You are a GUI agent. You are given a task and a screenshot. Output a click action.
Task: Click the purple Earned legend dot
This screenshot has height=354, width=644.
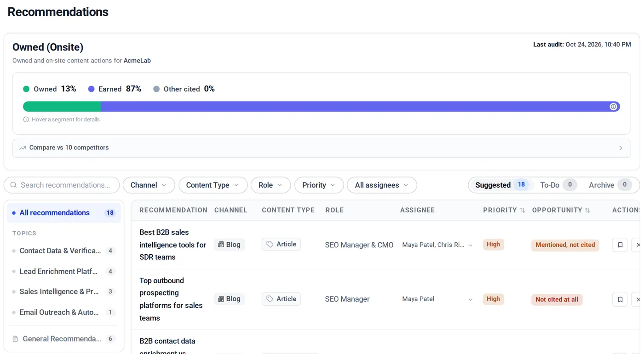(x=91, y=89)
